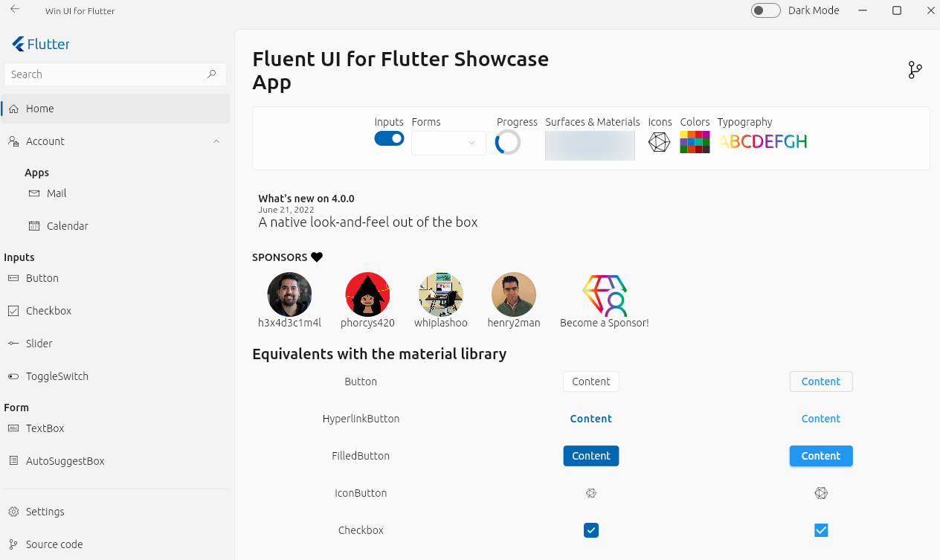Open the Mail app entry
940x560 pixels.
click(x=56, y=193)
